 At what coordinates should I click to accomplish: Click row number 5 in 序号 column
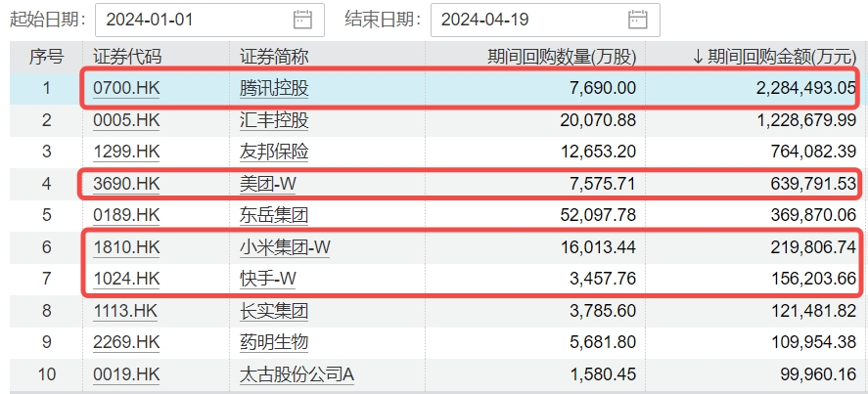[x=47, y=215]
